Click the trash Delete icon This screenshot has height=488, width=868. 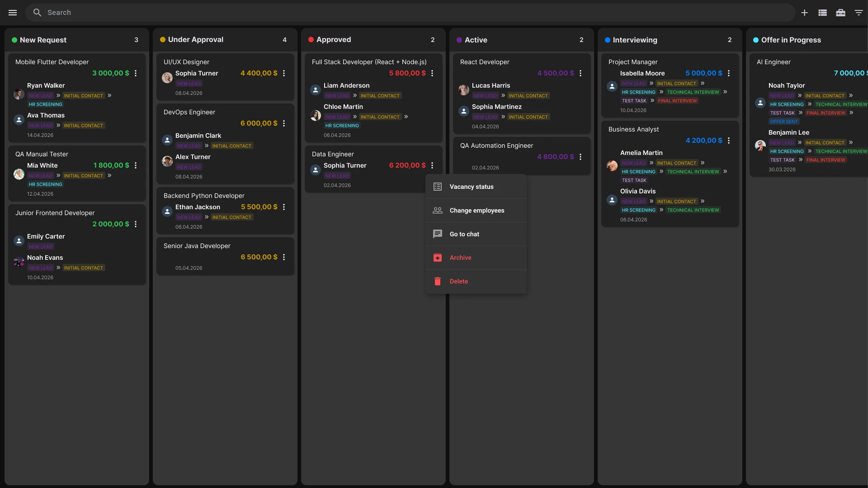point(438,281)
